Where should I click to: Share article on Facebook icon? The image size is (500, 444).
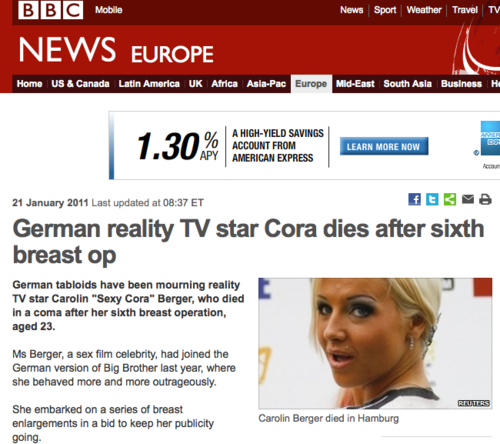414,199
